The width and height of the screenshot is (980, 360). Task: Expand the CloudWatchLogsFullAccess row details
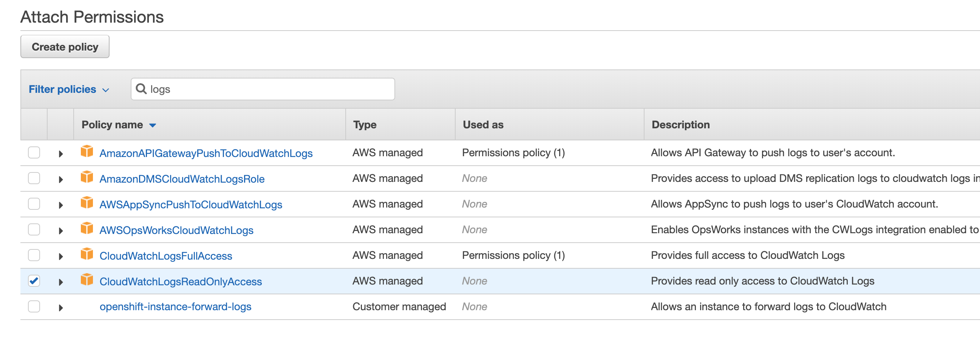click(60, 257)
